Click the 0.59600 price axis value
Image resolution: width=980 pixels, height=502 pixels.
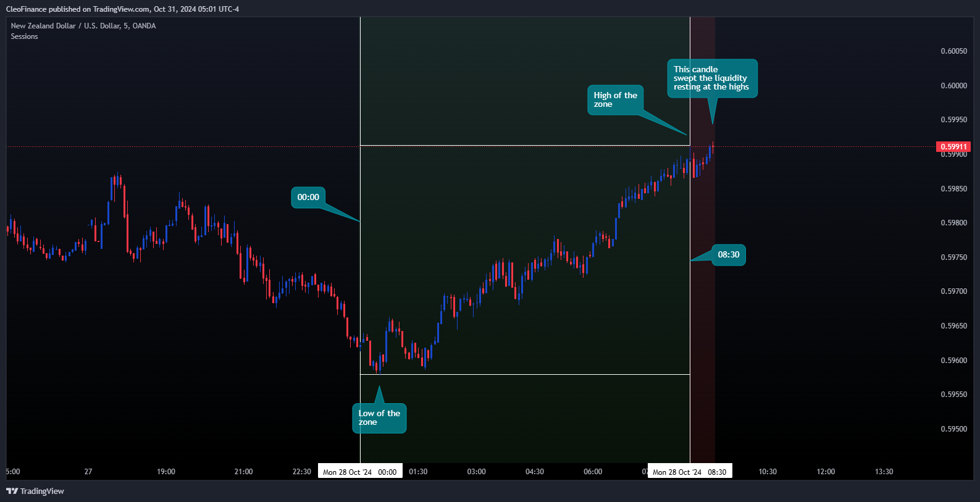953,361
